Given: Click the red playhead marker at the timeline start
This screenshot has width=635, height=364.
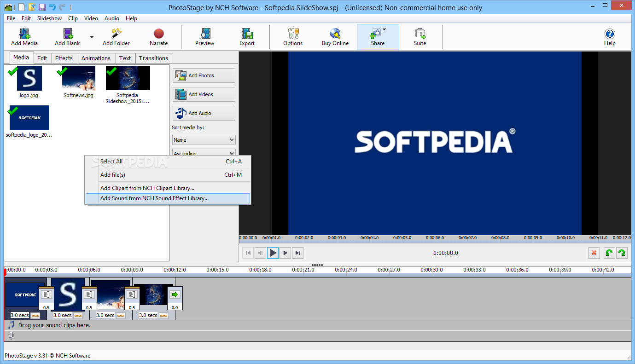Looking at the screenshot, I should coord(5,272).
